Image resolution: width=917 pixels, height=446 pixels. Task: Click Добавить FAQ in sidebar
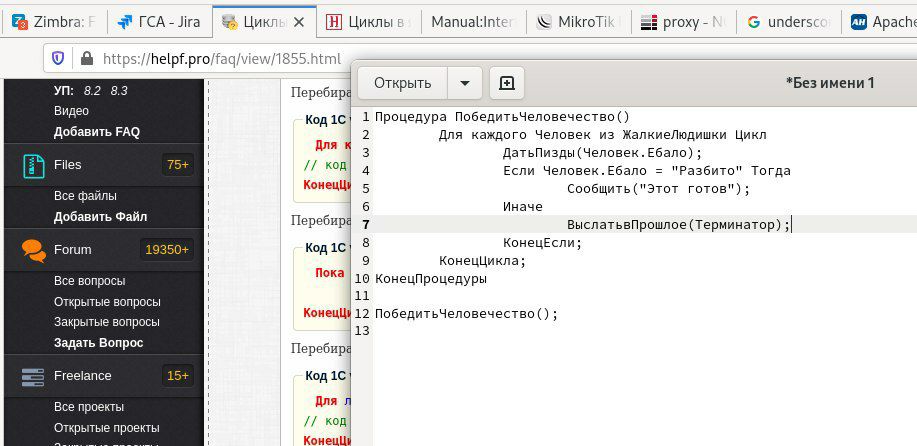[96, 132]
